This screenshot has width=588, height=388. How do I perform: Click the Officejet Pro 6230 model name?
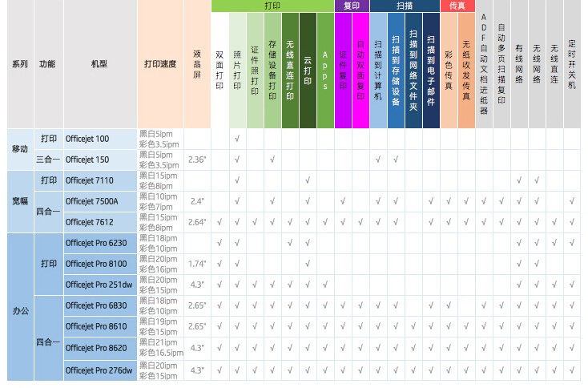(96, 243)
